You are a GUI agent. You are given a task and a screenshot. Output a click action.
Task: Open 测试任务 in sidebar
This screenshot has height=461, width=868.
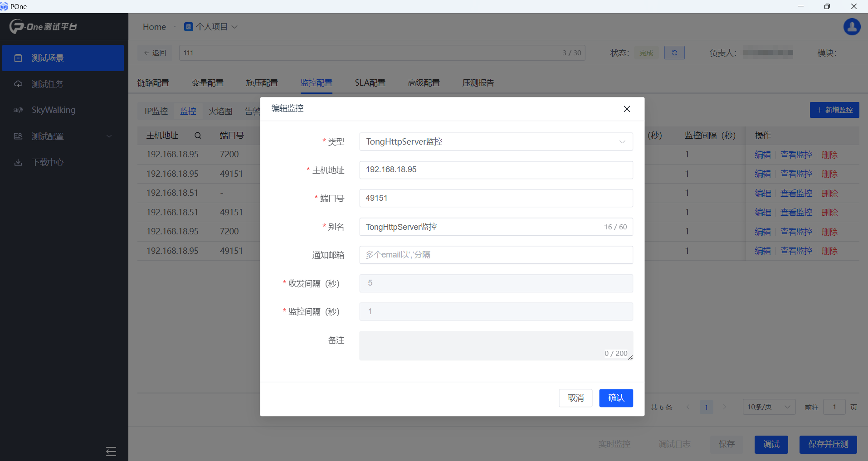click(63, 84)
